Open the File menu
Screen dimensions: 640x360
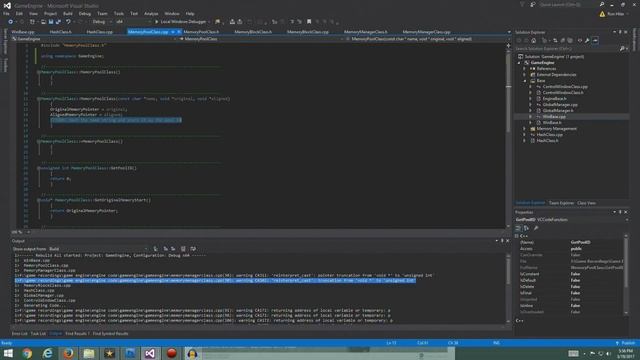coord(6,13)
